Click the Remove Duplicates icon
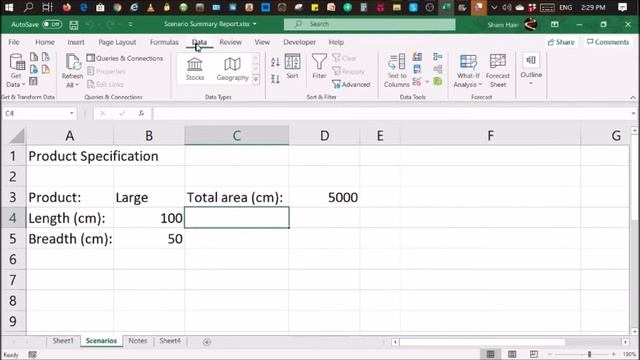The image size is (640, 360). [x=417, y=69]
